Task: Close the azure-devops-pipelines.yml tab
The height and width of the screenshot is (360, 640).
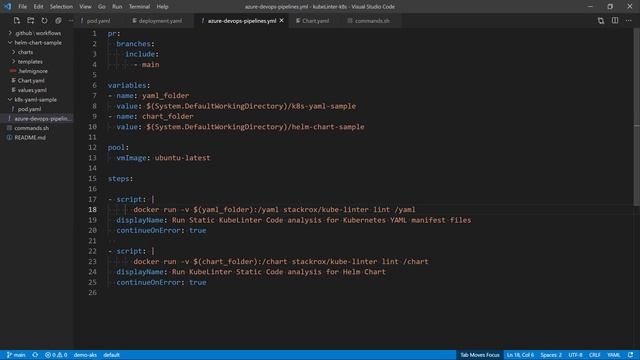Action: pos(282,20)
